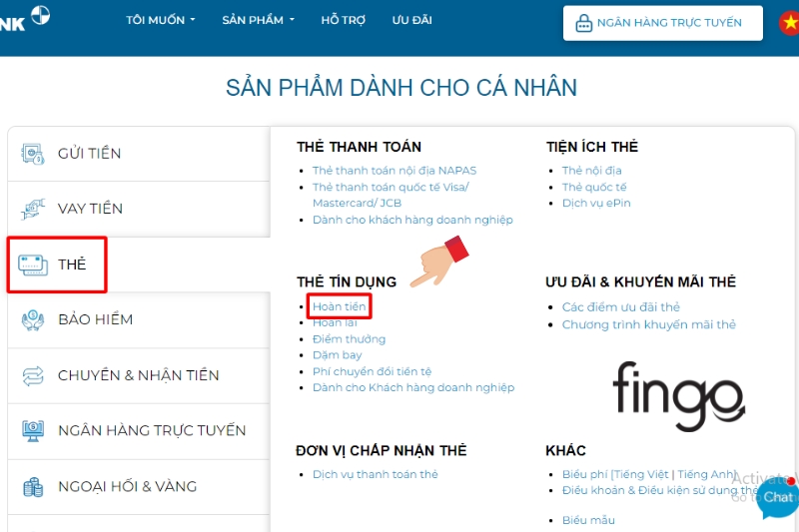Open the Biểu mẫu link

588,520
